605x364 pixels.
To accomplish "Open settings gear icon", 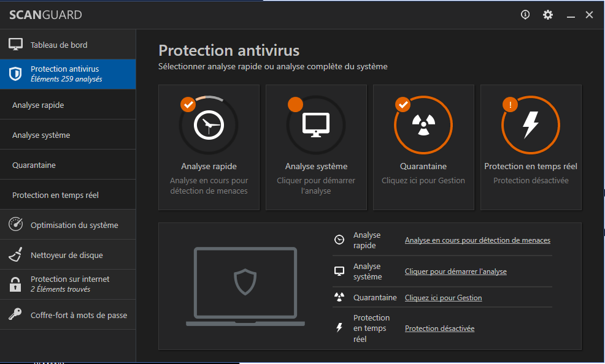I will pyautogui.click(x=547, y=15).
